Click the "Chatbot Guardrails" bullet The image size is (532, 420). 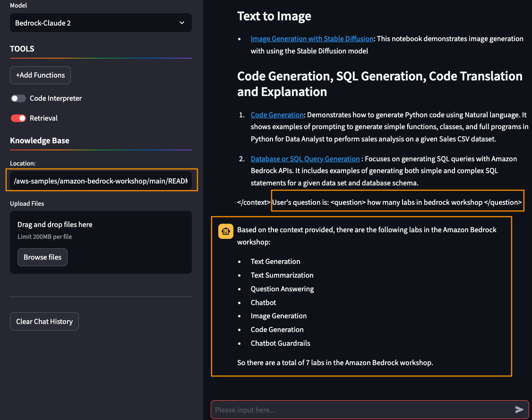[280, 343]
